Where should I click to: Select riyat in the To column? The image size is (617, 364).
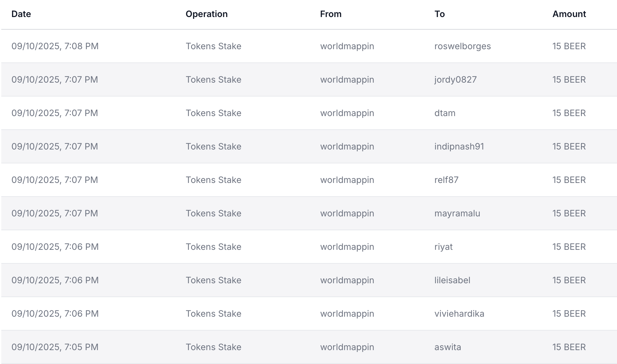(443, 247)
